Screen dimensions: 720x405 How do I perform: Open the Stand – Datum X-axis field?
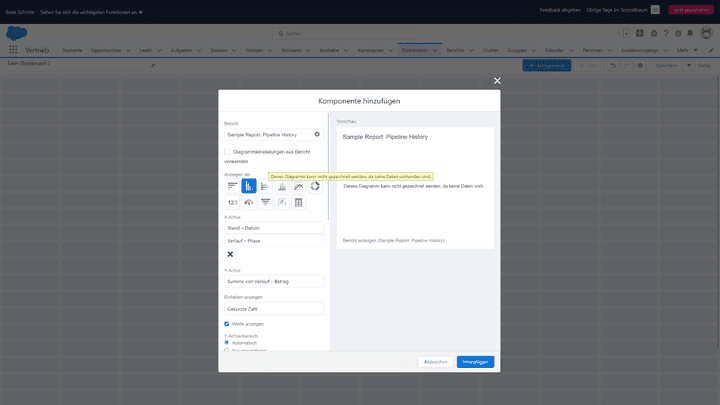[x=274, y=227]
